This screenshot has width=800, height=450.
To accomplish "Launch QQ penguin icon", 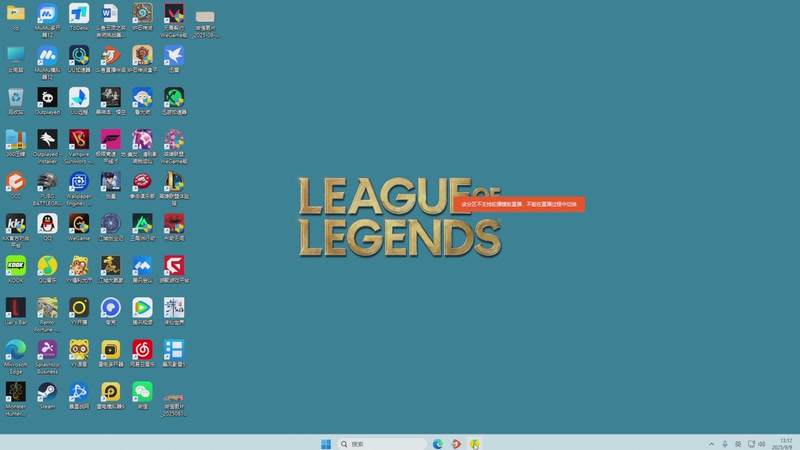I will [x=47, y=227].
